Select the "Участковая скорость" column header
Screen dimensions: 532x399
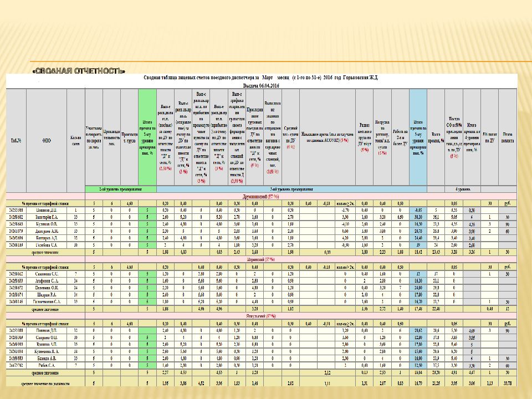coord(94,138)
